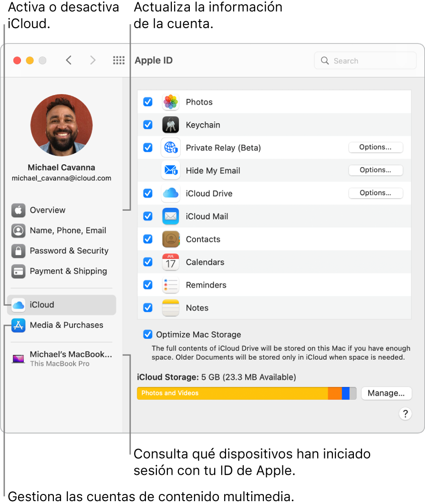
Task: Uncheck iCloud Mail checkbox
Action: (x=148, y=216)
